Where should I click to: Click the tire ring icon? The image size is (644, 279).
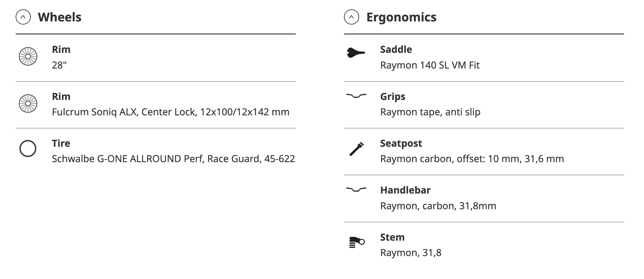(28, 149)
